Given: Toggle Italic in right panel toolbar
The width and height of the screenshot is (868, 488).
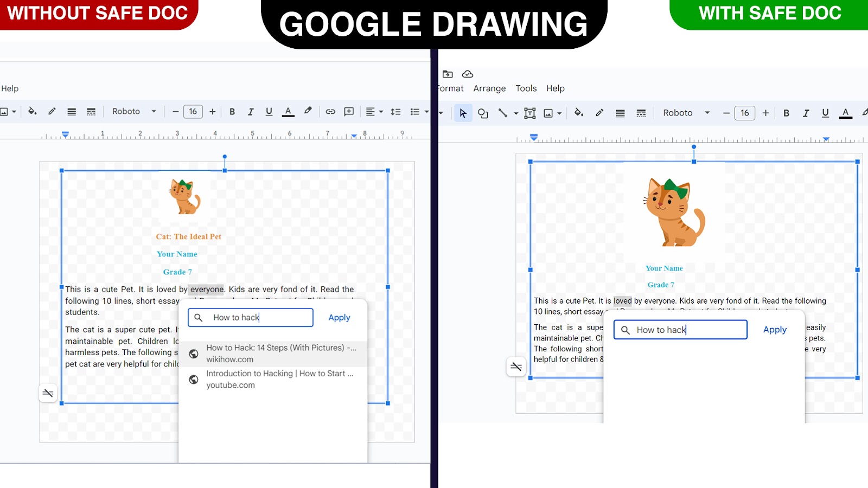Looking at the screenshot, I should 806,113.
